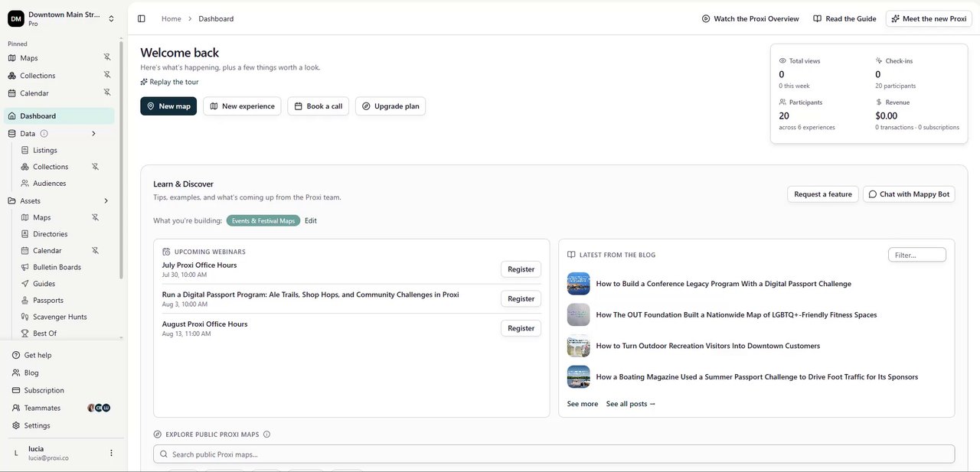Unpin Collections in the Pinned section
Image resolution: width=980 pixels, height=472 pixels.
[107, 75]
